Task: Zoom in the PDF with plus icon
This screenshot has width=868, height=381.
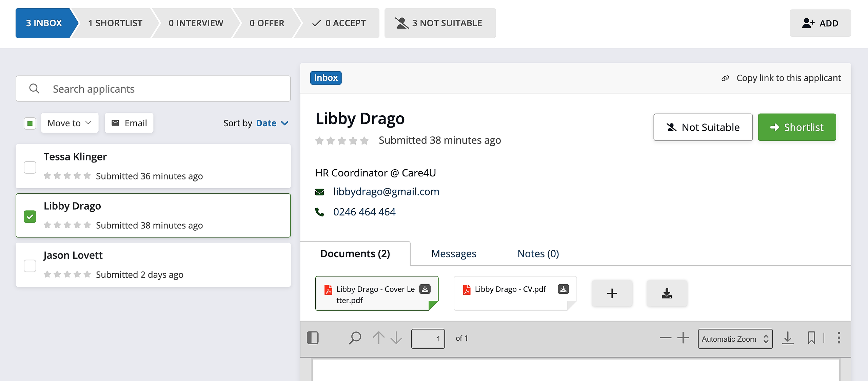Action: click(x=683, y=338)
